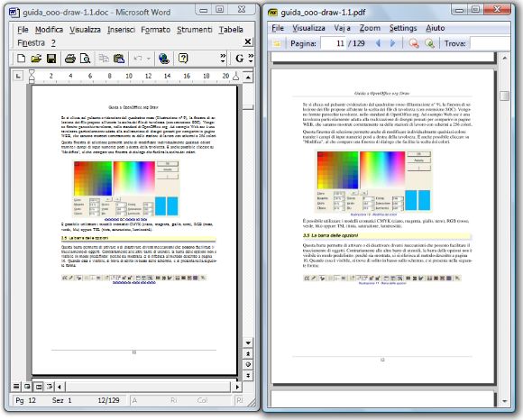The width and height of the screenshot is (523, 420).
Task: Go to next page with double-down arrow
Action: (248, 376)
